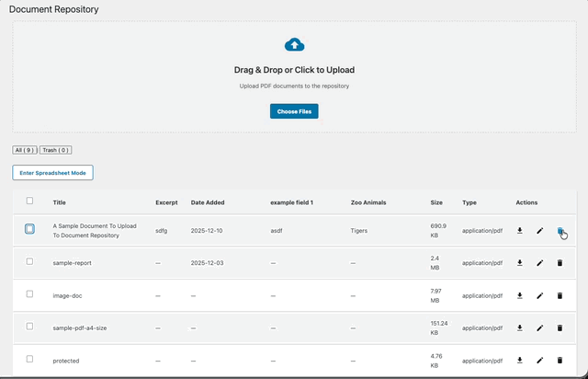
Task: Switch to the Trash (0) filter
Action: [x=55, y=150]
